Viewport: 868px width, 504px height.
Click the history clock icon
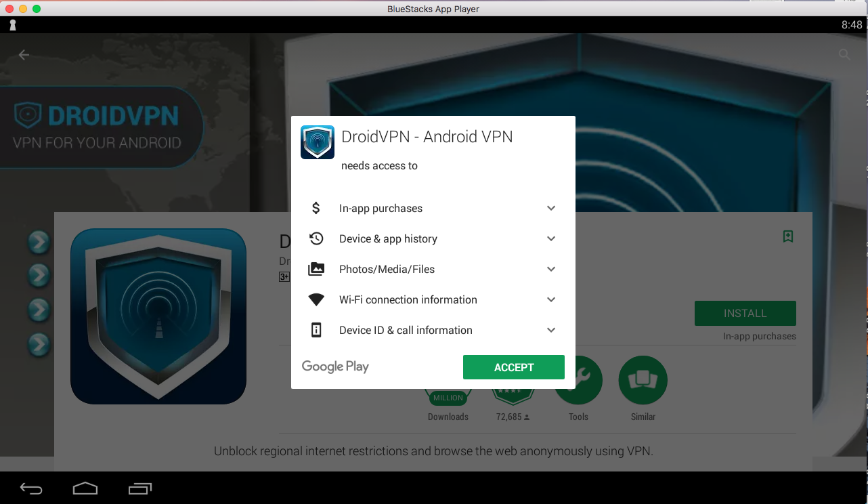click(316, 238)
